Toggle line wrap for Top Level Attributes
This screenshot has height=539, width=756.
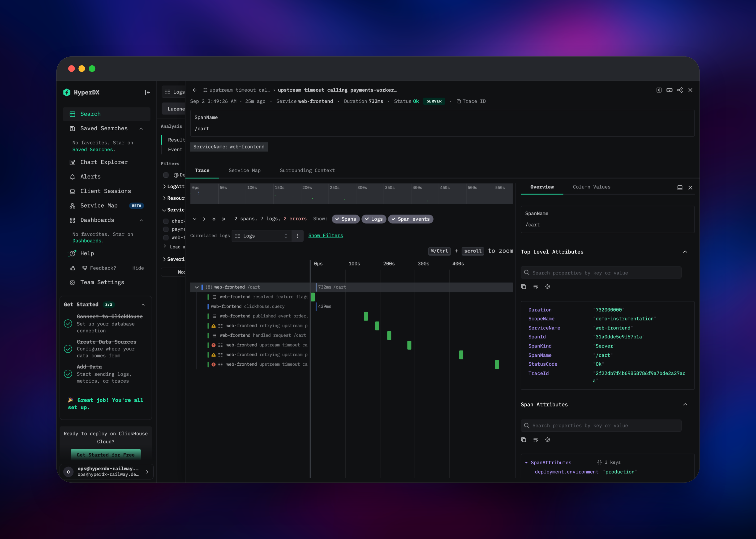coord(536,287)
